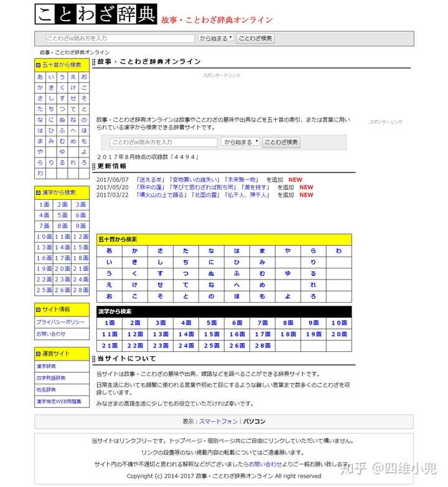Select ひ in the main 五十音から検索 table

(x=236, y=262)
